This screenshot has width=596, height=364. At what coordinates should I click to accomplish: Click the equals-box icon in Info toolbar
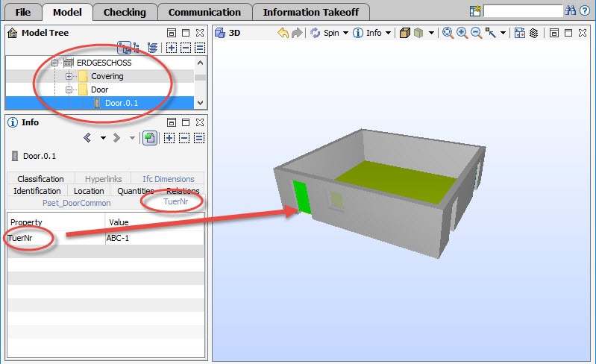pos(199,137)
